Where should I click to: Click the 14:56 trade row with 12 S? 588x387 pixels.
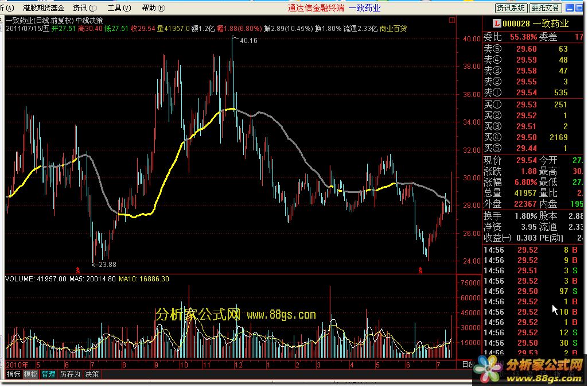pos(531,332)
